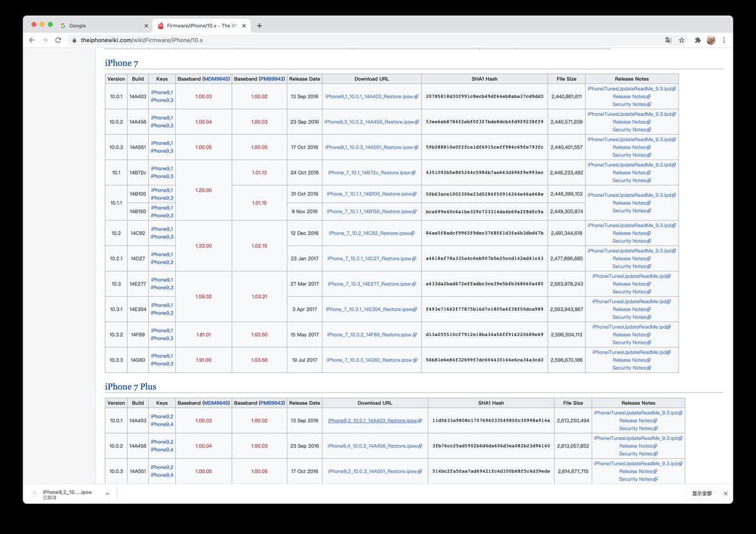The image size is (756, 534).
Task: Open MDM9645 link in iPhone 7 Plus header
Action: click(x=216, y=403)
